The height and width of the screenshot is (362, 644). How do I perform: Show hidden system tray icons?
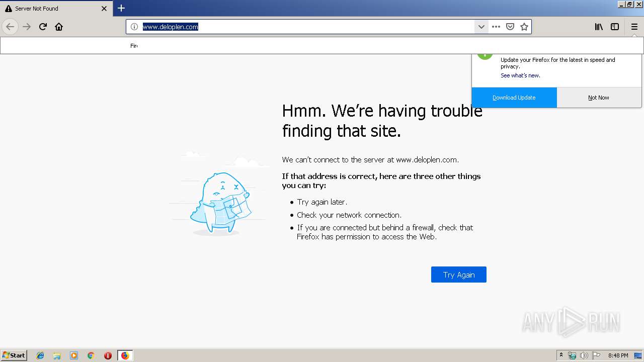[561, 355]
